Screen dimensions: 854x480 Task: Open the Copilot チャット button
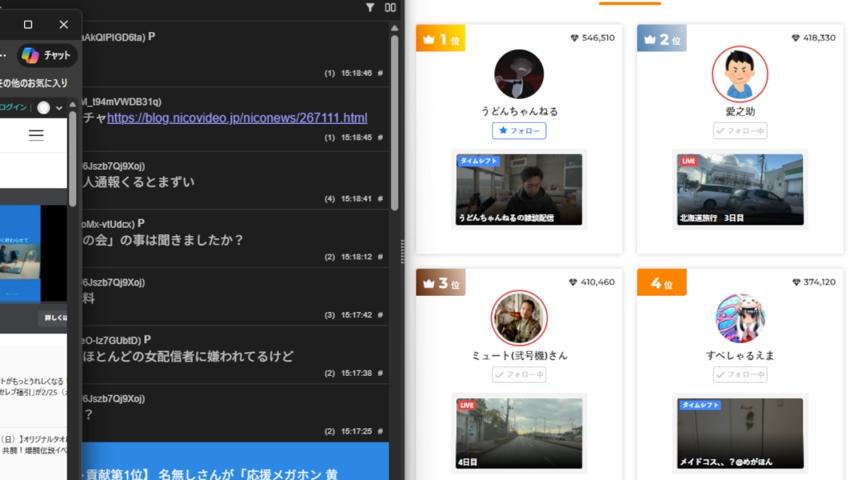47,55
